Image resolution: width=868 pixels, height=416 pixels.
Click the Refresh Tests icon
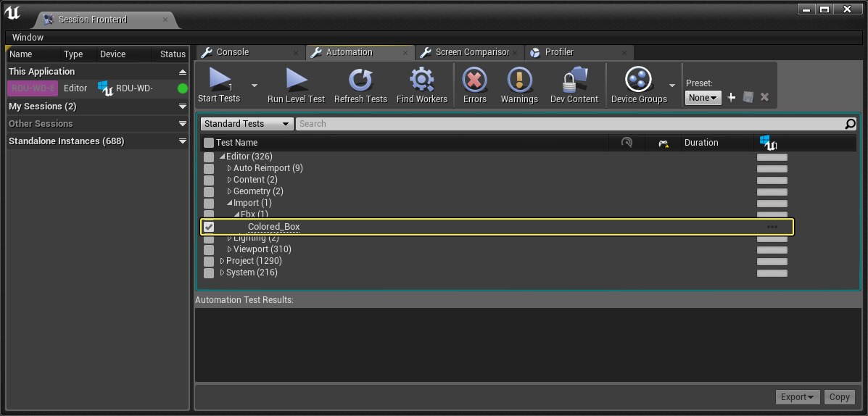360,80
